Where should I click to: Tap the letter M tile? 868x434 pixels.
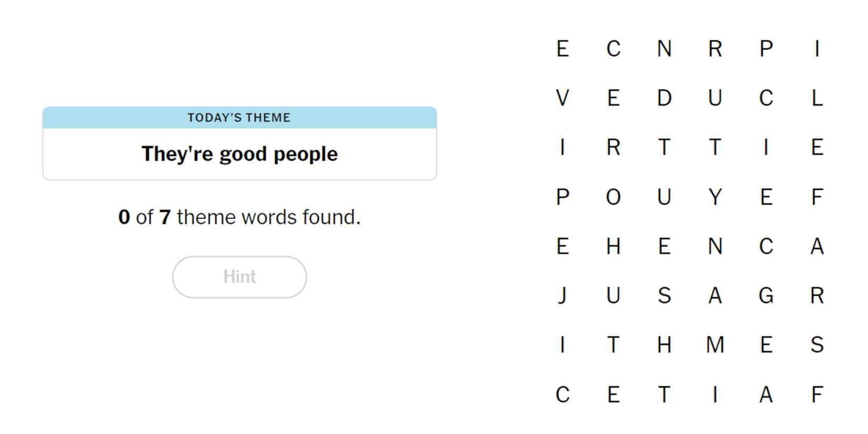coord(715,345)
